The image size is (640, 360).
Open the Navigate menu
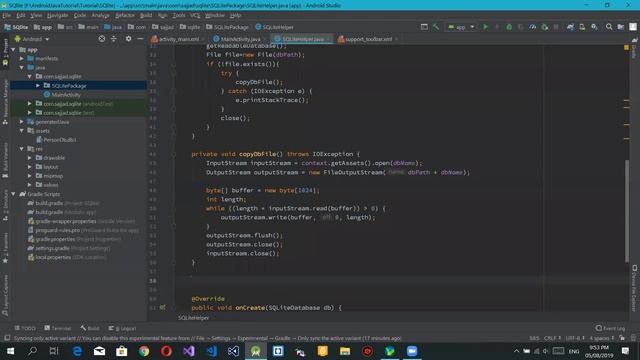[58, 16]
